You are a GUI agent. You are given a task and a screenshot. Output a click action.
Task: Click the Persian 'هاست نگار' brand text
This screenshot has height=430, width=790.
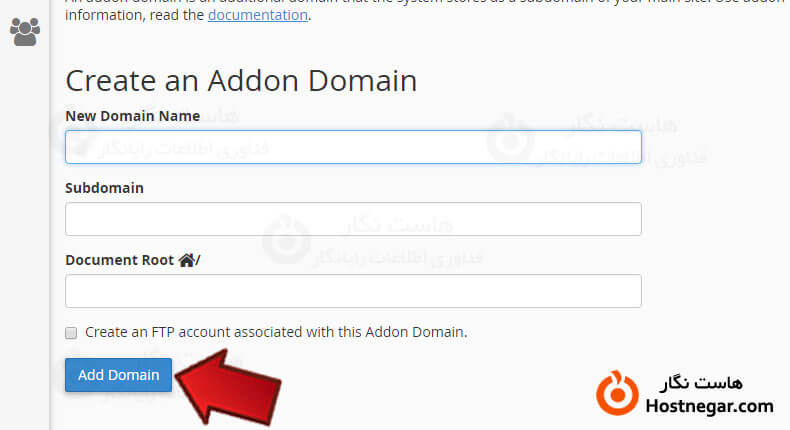pyautogui.click(x=701, y=383)
